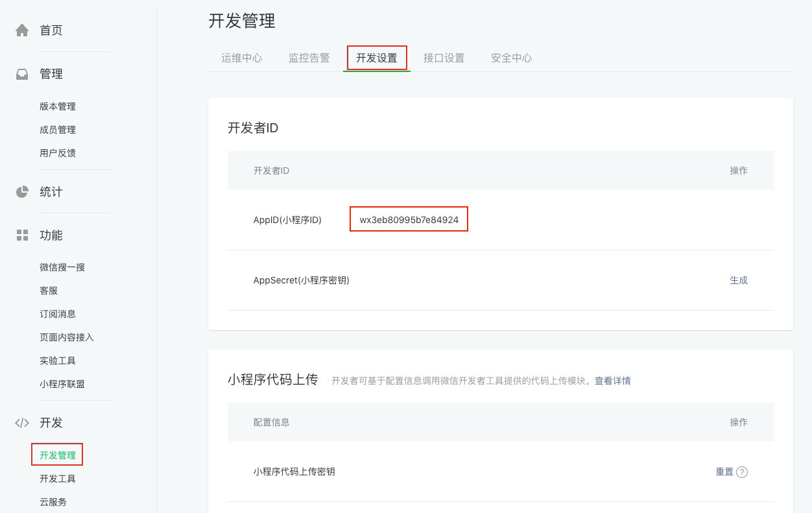
Task: Click the inbox icon beside 管理
Action: pyautogui.click(x=22, y=74)
